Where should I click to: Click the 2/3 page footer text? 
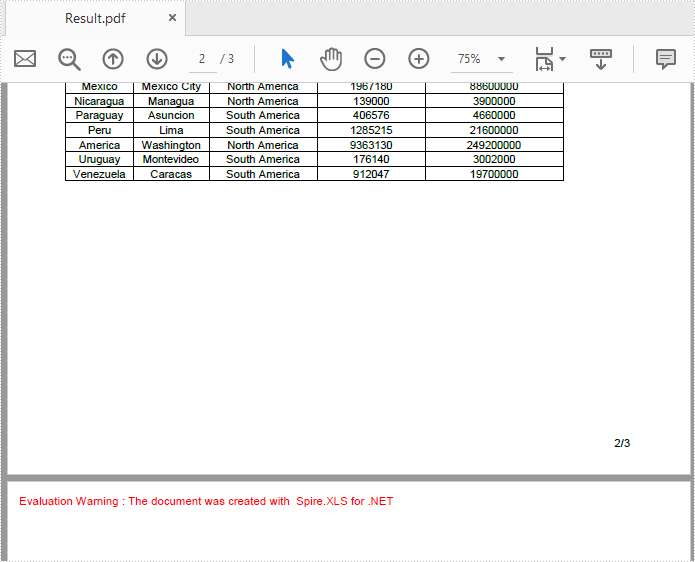tap(622, 443)
